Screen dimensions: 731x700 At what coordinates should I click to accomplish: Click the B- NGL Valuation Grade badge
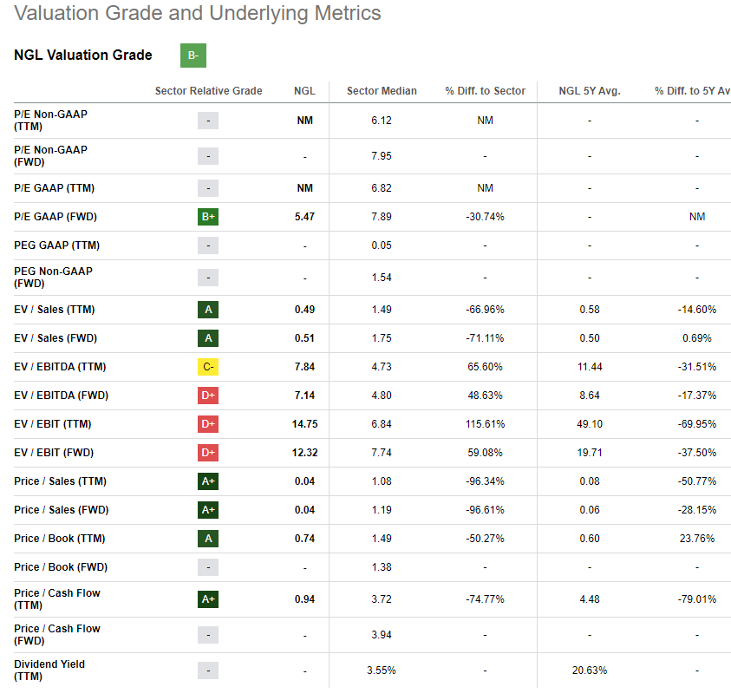(193, 56)
